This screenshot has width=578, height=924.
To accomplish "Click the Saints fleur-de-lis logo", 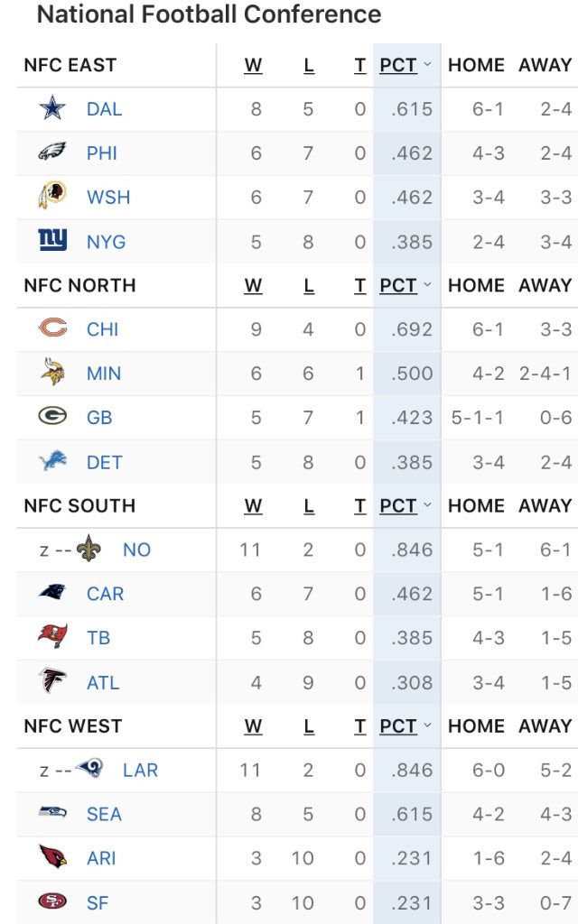I will click(x=89, y=549).
